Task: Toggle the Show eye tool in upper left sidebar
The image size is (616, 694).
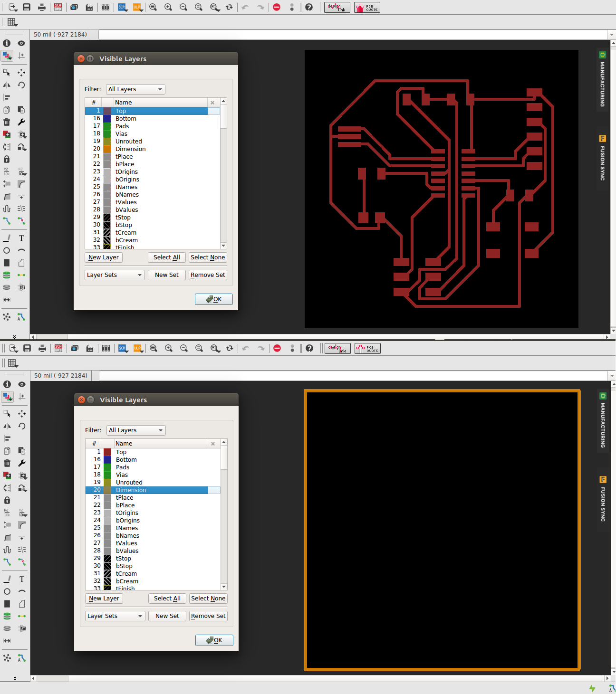Action: coord(21,43)
